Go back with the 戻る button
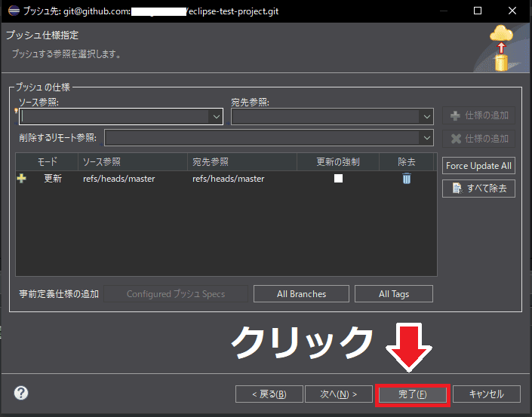The height and width of the screenshot is (417, 532). [269, 394]
